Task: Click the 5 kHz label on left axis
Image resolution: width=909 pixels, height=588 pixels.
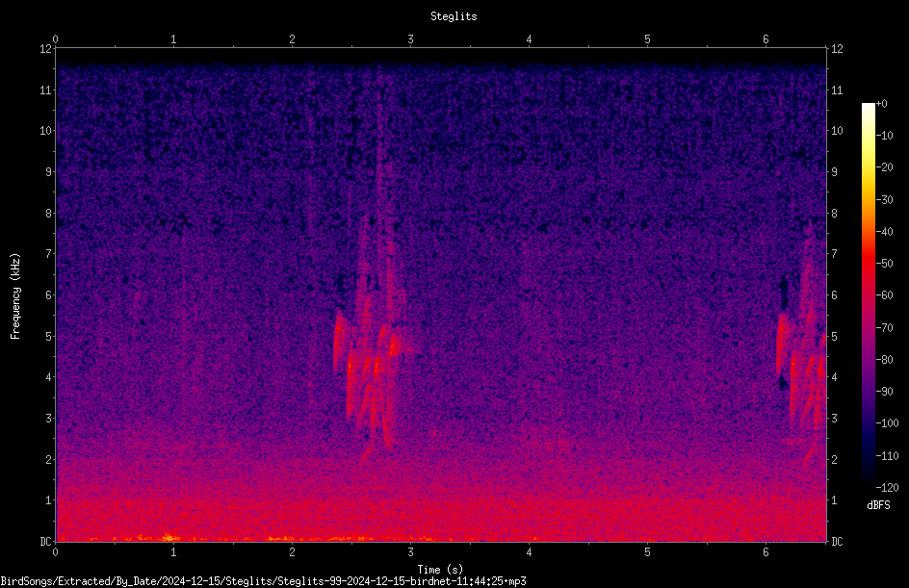Action: pyautogui.click(x=49, y=336)
